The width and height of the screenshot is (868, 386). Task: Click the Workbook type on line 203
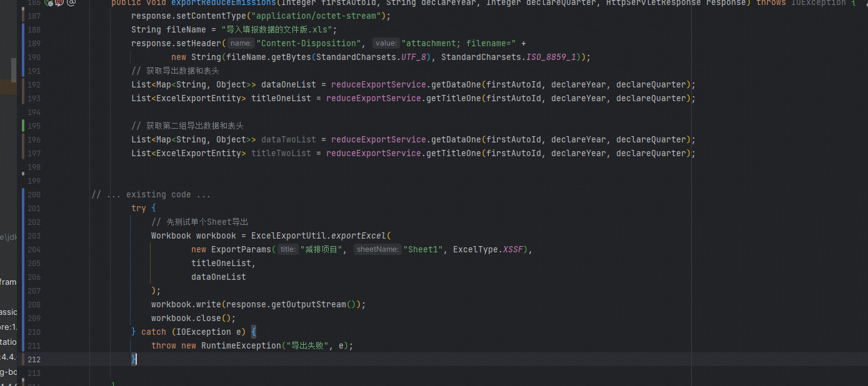click(x=171, y=235)
